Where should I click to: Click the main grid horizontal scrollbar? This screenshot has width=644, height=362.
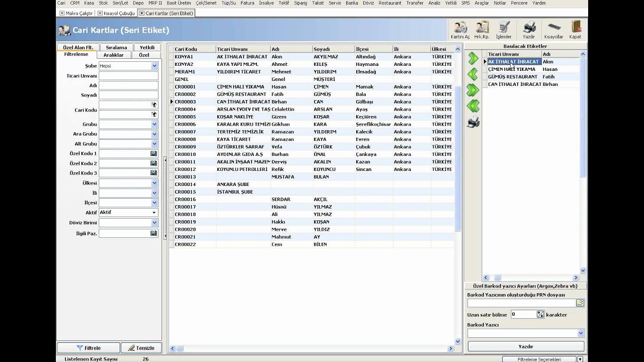pyautogui.click(x=311, y=348)
